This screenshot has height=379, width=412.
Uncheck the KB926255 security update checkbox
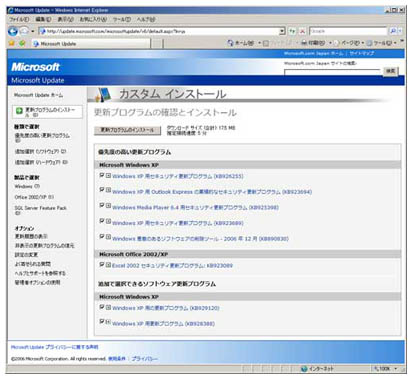[102, 175]
